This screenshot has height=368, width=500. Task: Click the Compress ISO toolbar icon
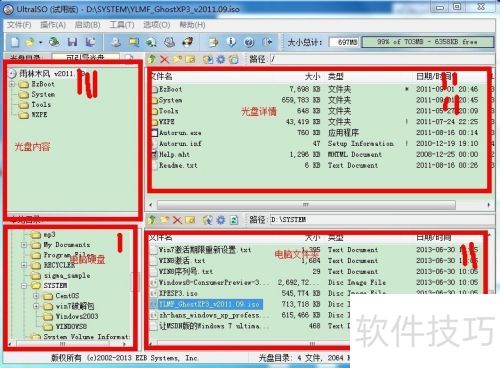(134, 42)
